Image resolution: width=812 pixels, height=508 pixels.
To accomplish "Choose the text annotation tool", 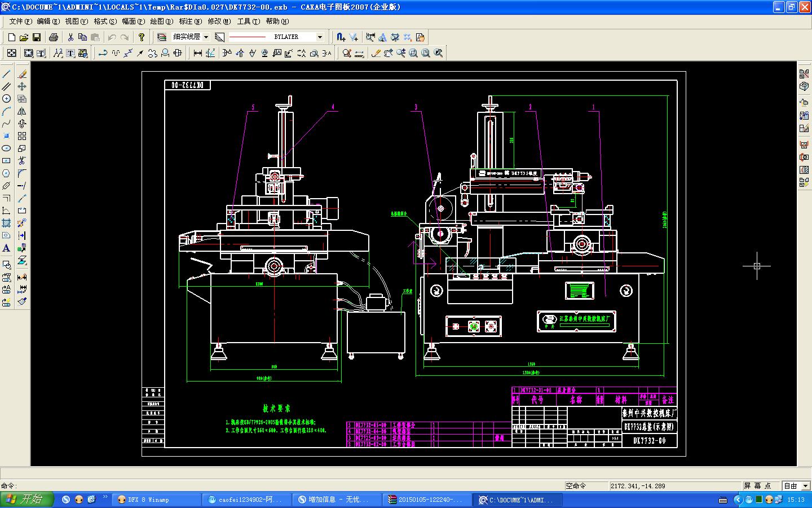I will 6,248.
